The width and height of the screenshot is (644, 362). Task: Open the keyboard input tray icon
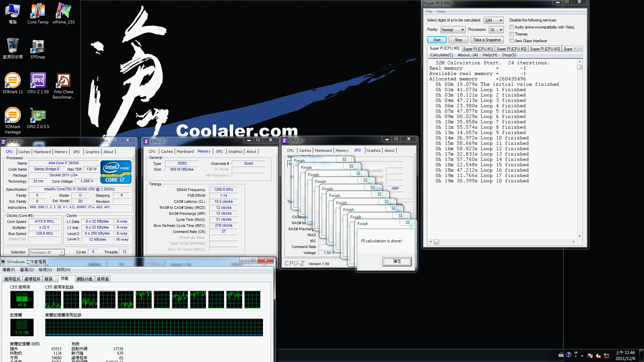[x=561, y=355]
